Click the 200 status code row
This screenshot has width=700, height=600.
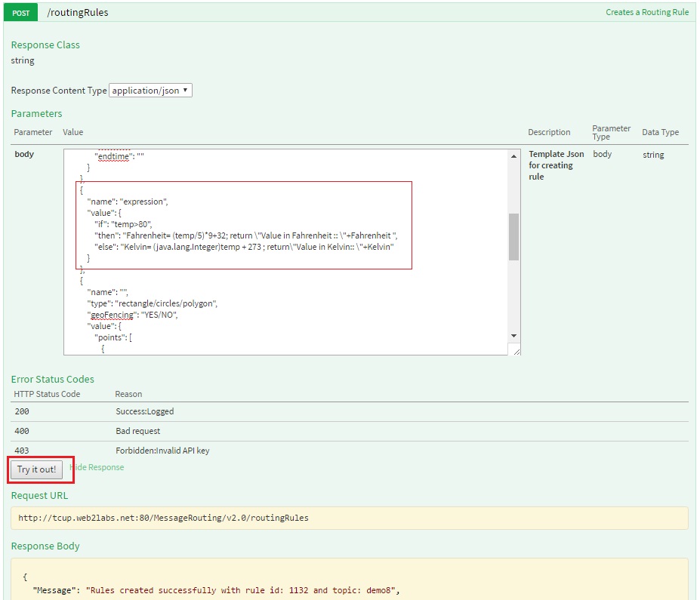(x=350, y=411)
